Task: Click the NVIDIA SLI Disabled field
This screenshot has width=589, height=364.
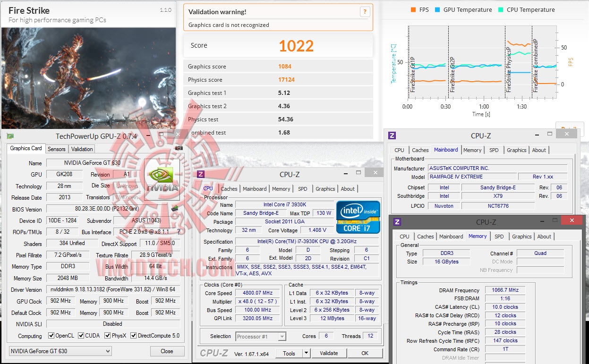Action: [x=112, y=324]
